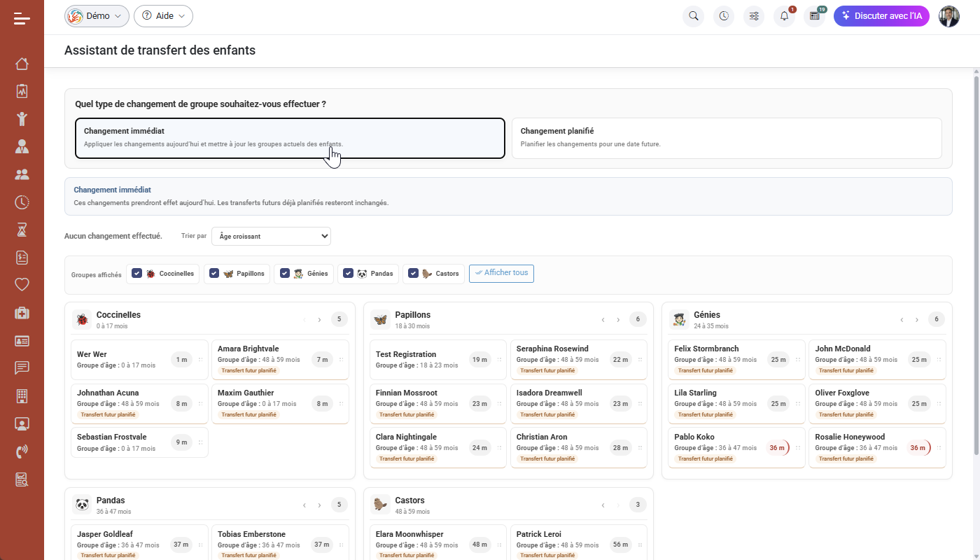The width and height of the screenshot is (980, 560).
Task: Go to previous page of Castors group
Action: (x=603, y=505)
